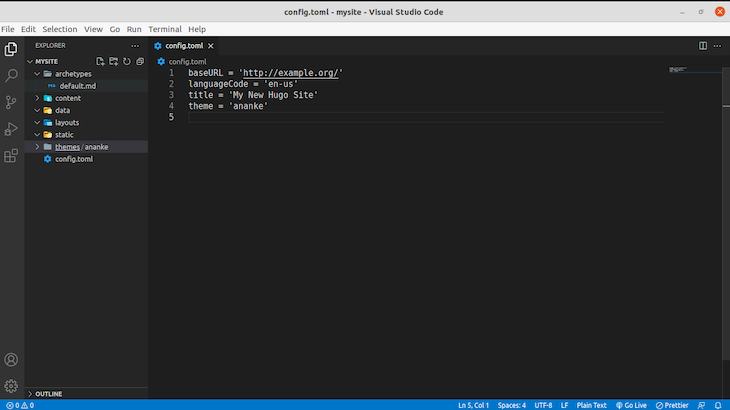Minimize the VS Code window
The image size is (730, 410).
click(683, 12)
